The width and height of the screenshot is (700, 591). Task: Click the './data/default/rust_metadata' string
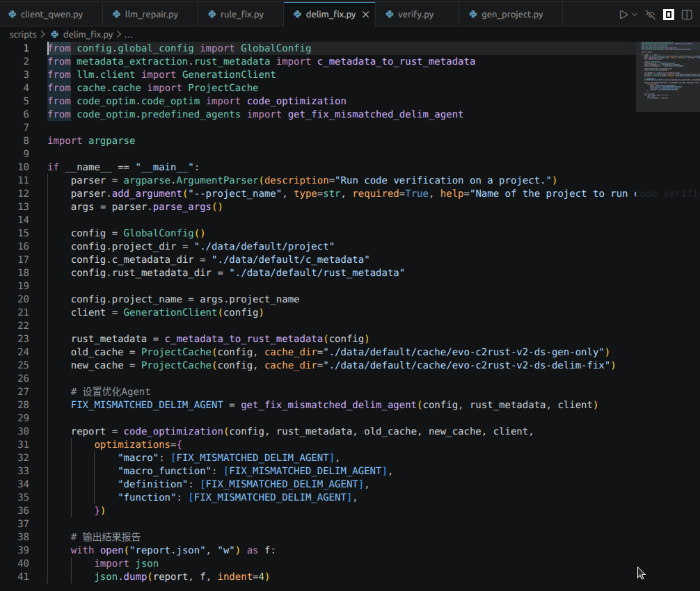click(x=317, y=273)
